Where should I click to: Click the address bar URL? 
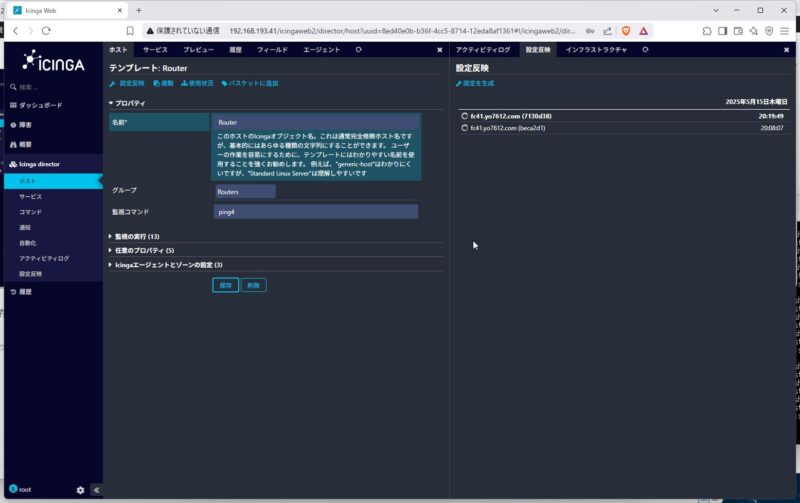pos(402,31)
